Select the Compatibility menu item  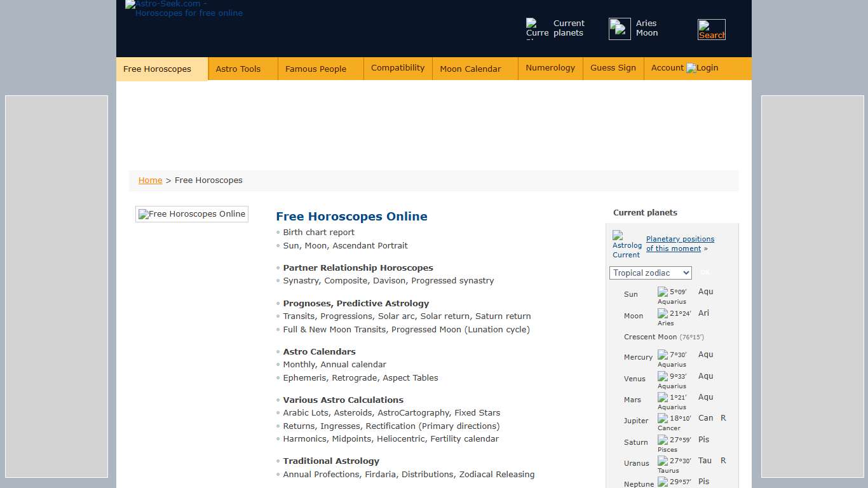[398, 68]
